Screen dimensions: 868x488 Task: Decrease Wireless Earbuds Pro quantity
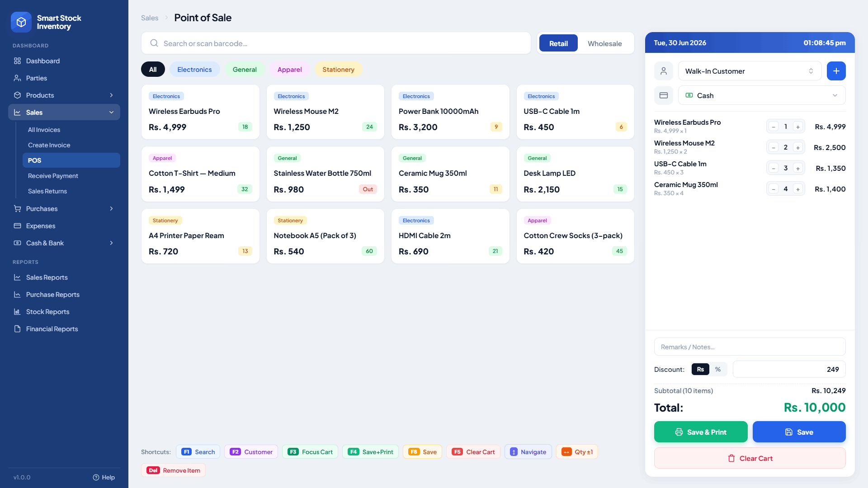click(x=774, y=127)
